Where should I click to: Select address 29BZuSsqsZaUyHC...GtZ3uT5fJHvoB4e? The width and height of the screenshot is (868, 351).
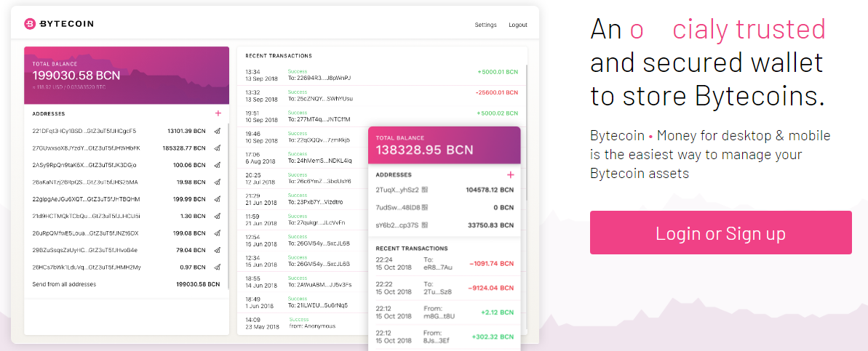click(84, 251)
